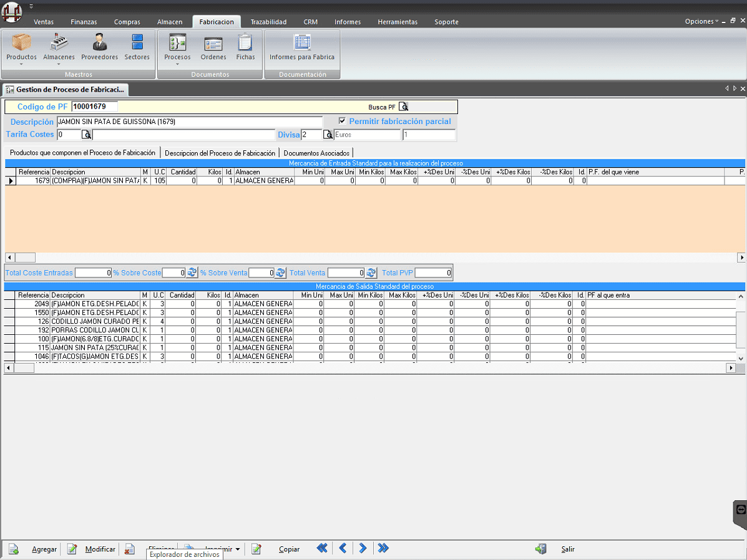Open the Informes ribbon tab
The width and height of the screenshot is (747, 560).
(x=348, y=22)
